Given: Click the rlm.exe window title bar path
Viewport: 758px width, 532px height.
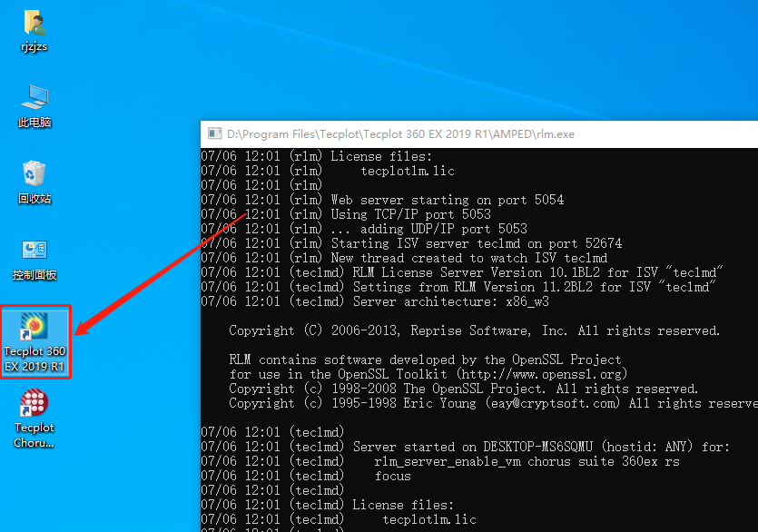Looking at the screenshot, I should (400, 134).
